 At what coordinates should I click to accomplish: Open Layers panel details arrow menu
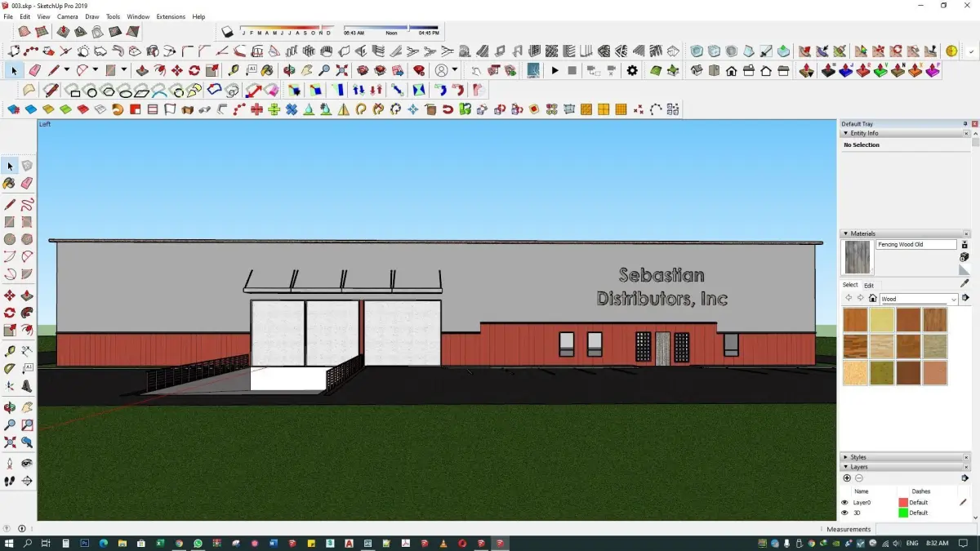(964, 478)
